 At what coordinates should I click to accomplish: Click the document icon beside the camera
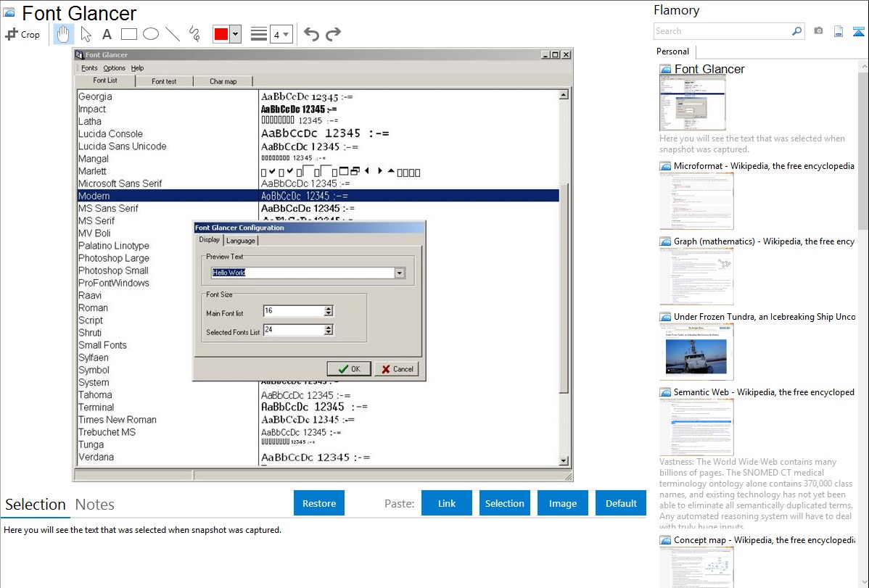tap(839, 31)
